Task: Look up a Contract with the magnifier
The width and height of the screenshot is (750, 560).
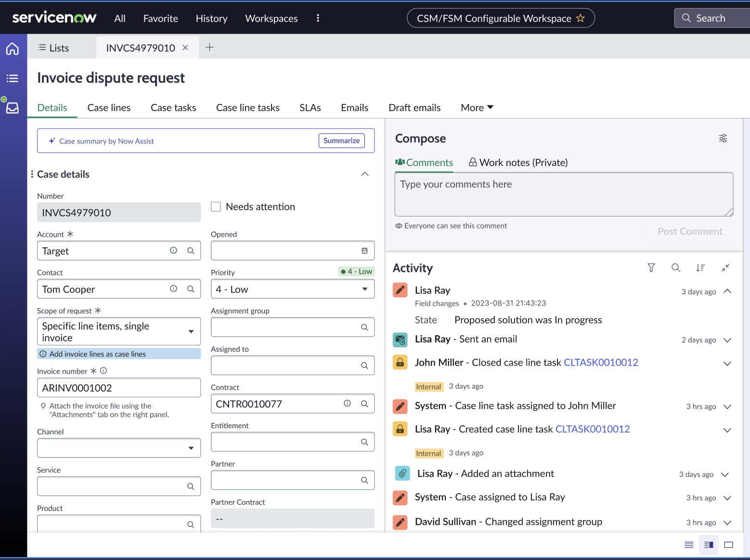Action: pos(364,404)
